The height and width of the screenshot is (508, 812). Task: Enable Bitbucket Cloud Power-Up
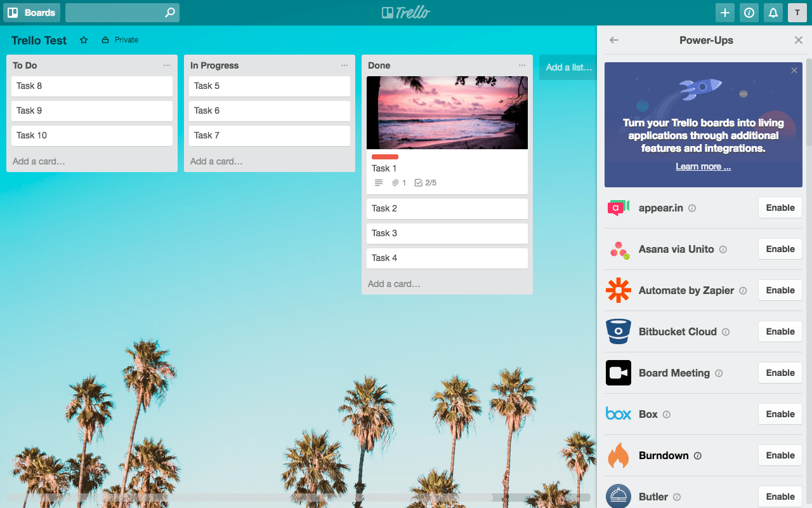coord(780,331)
